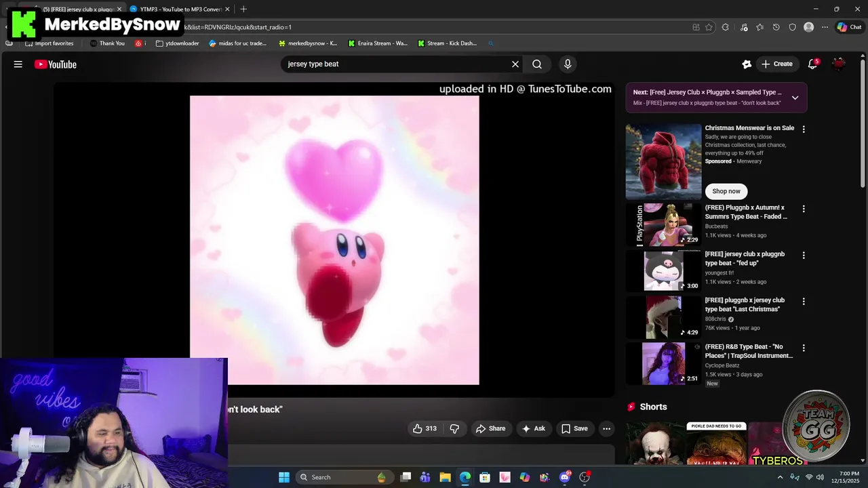Switch to YTMP3 converter browser tab

(x=180, y=9)
